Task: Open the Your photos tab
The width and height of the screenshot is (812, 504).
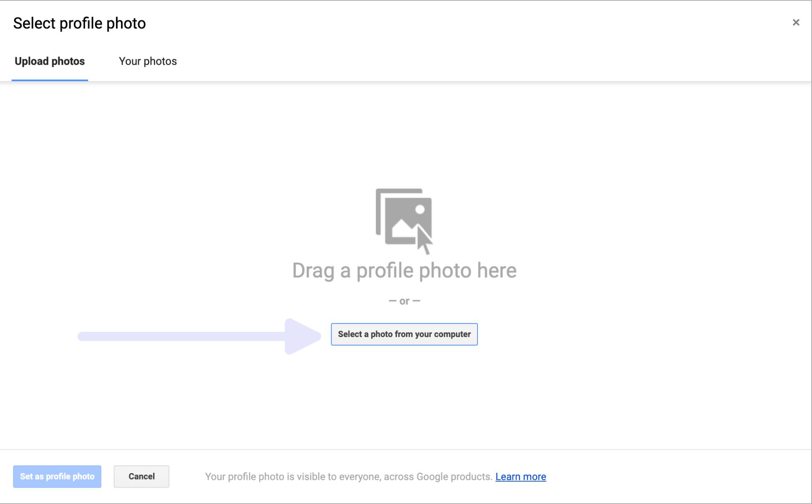Action: coord(148,61)
